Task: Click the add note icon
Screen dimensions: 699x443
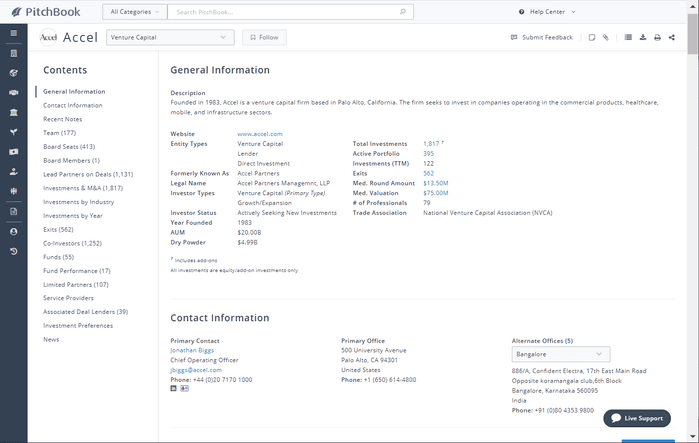Action: (x=592, y=37)
